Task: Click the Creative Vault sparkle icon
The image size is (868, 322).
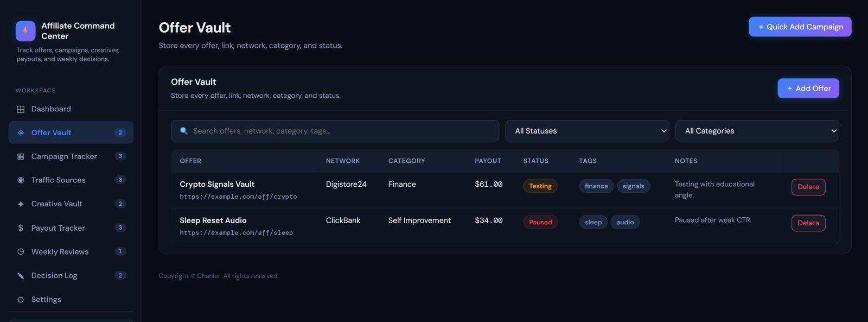Action: tap(21, 204)
